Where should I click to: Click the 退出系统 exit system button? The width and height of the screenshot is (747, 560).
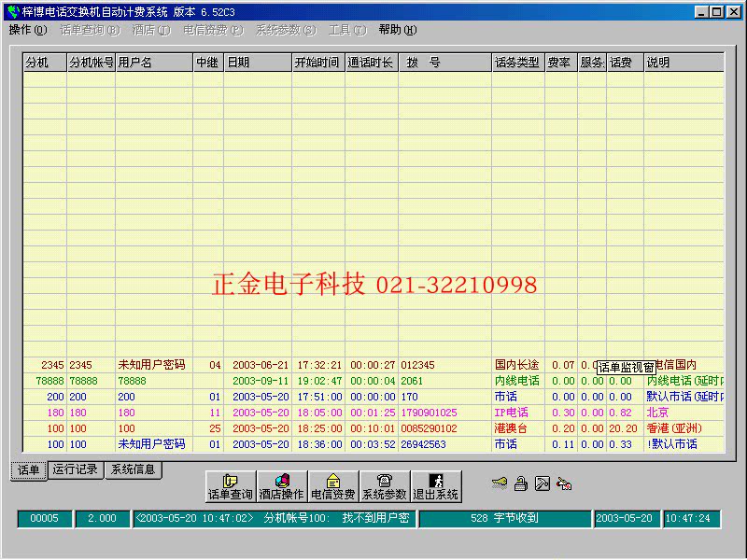[x=436, y=486]
